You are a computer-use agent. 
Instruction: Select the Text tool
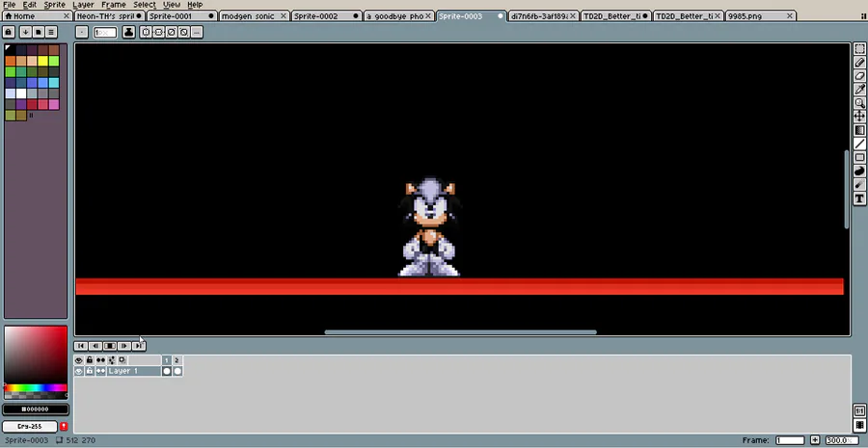[x=859, y=198]
